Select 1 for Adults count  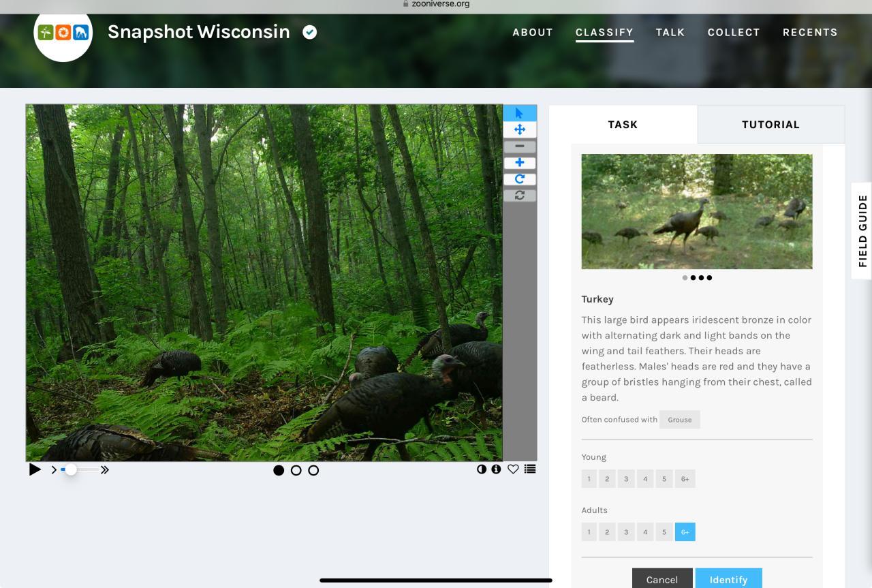coord(589,532)
